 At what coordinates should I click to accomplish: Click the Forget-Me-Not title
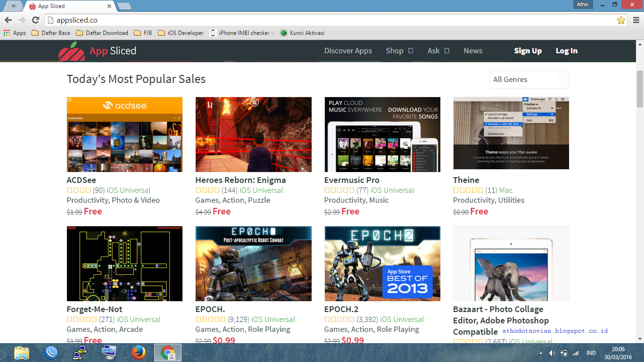[x=94, y=309]
